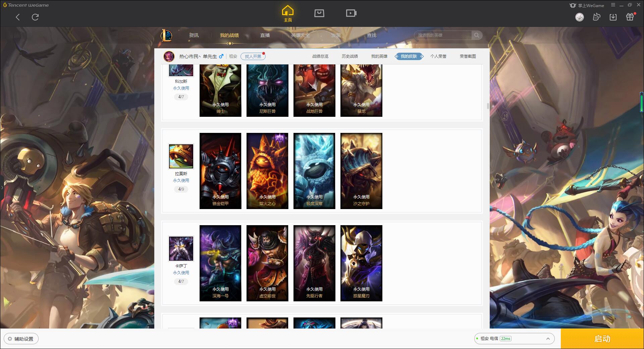
Task: Click the search magnifier button
Action: pos(477,35)
